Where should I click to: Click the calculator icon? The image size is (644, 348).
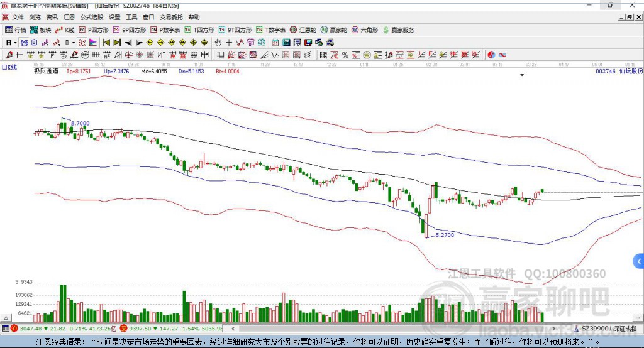click(x=287, y=43)
